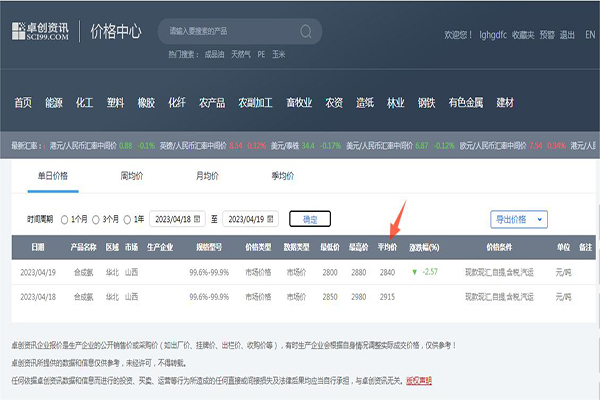Image resolution: width=600 pixels, height=400 pixels.
Task: Expand the 导出价格 dropdown
Action: [x=518, y=219]
